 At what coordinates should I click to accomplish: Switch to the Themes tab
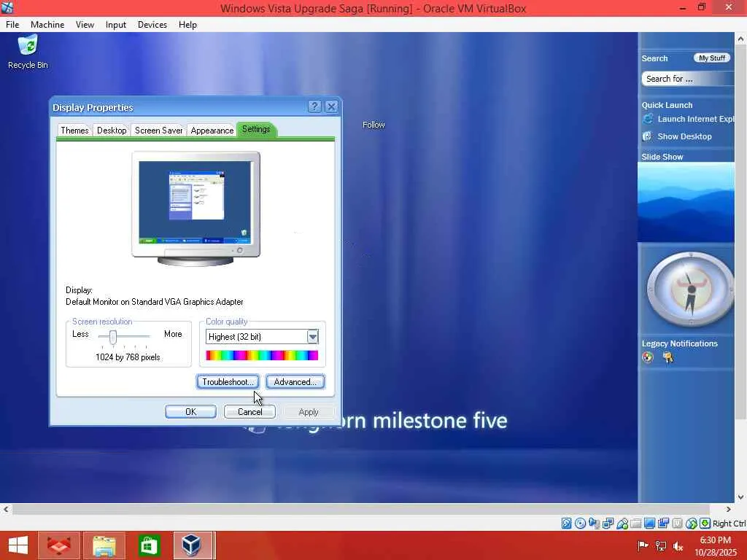tap(74, 131)
